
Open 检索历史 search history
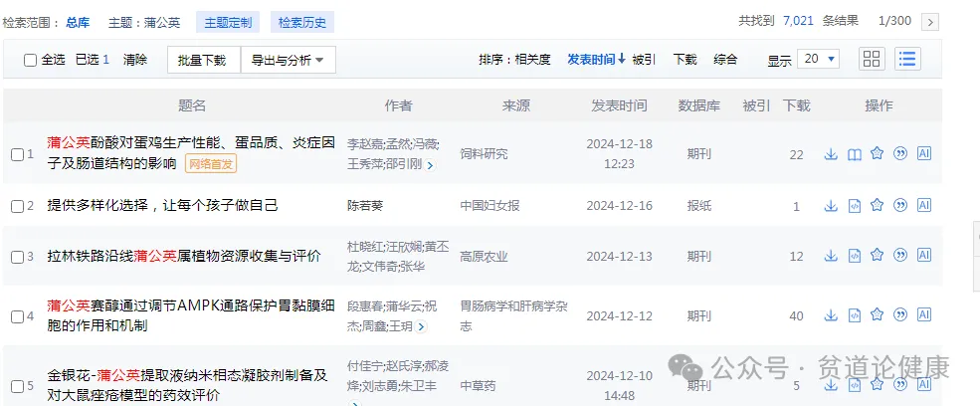[x=301, y=23]
